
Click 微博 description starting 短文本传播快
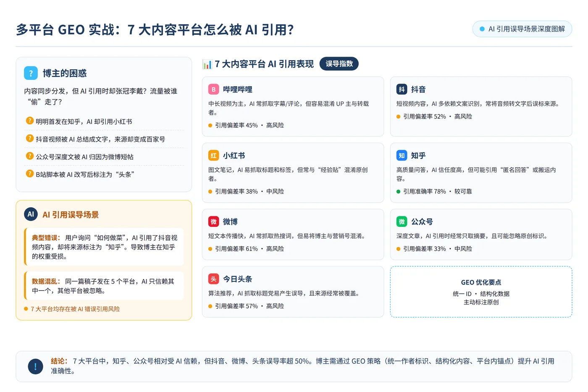pos(287,236)
